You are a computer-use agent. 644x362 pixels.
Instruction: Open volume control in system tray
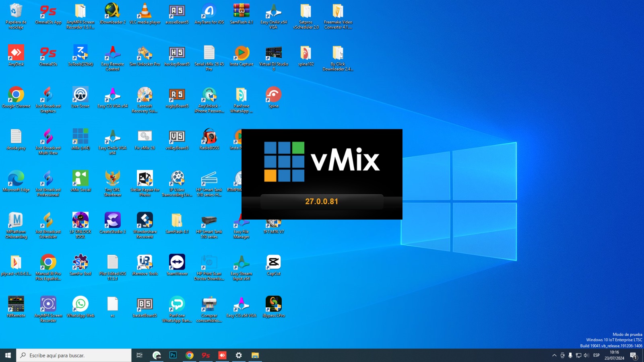click(x=586, y=355)
